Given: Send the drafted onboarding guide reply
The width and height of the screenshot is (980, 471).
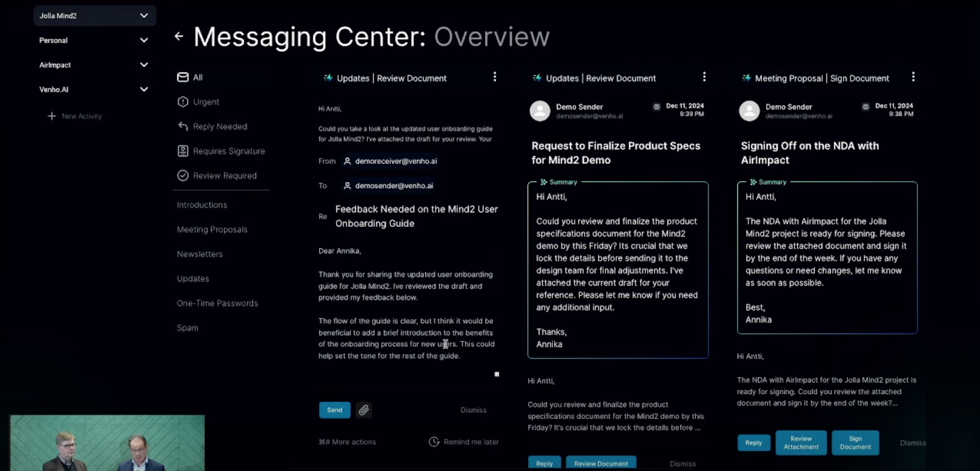Looking at the screenshot, I should [335, 410].
